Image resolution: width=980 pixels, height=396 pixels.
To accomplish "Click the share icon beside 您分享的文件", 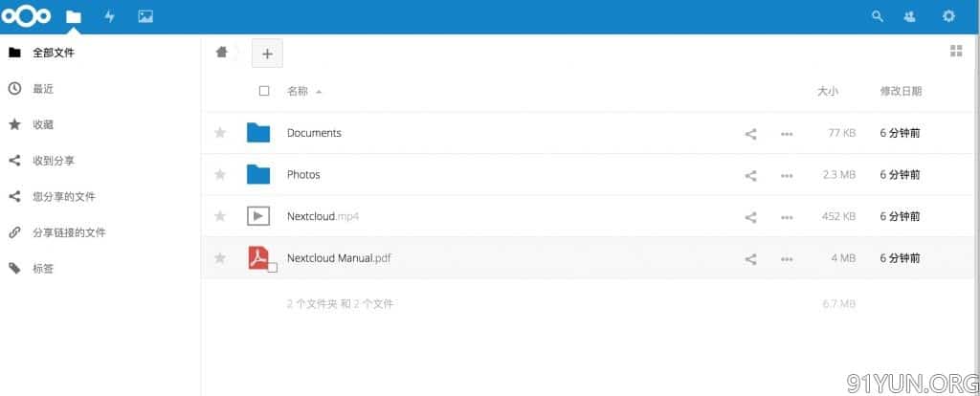I will [14, 197].
